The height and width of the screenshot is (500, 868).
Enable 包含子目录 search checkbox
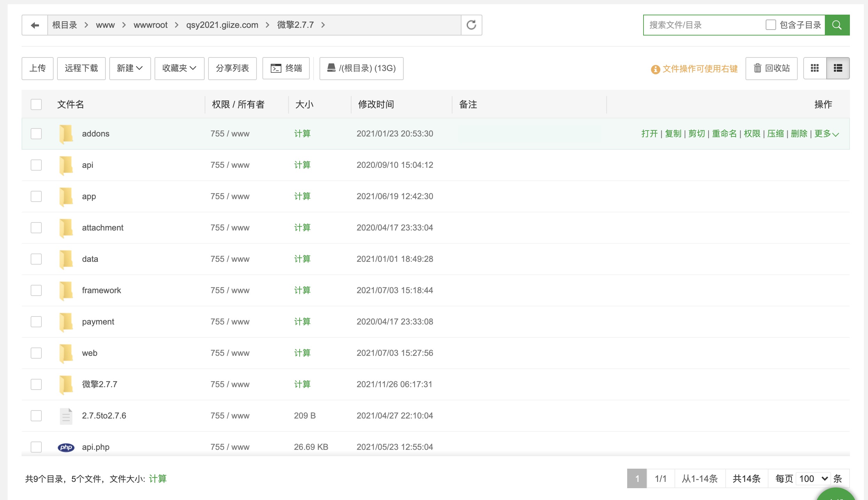[x=771, y=25]
